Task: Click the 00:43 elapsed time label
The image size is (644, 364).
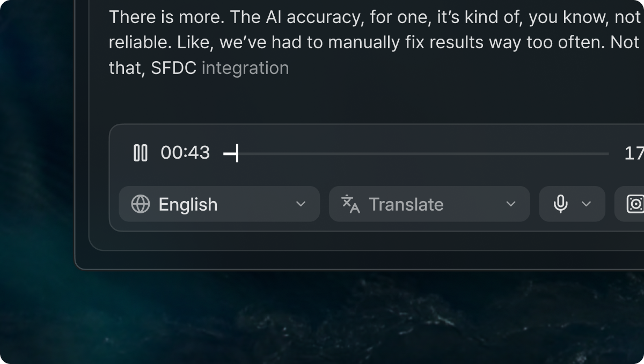Action: click(185, 153)
